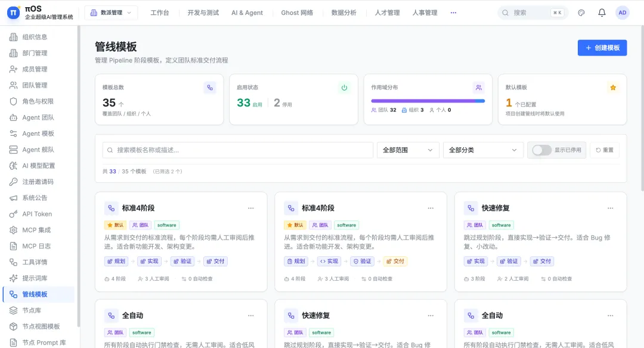Click the 创建模板 button
This screenshot has height=348, width=644.
tap(602, 48)
